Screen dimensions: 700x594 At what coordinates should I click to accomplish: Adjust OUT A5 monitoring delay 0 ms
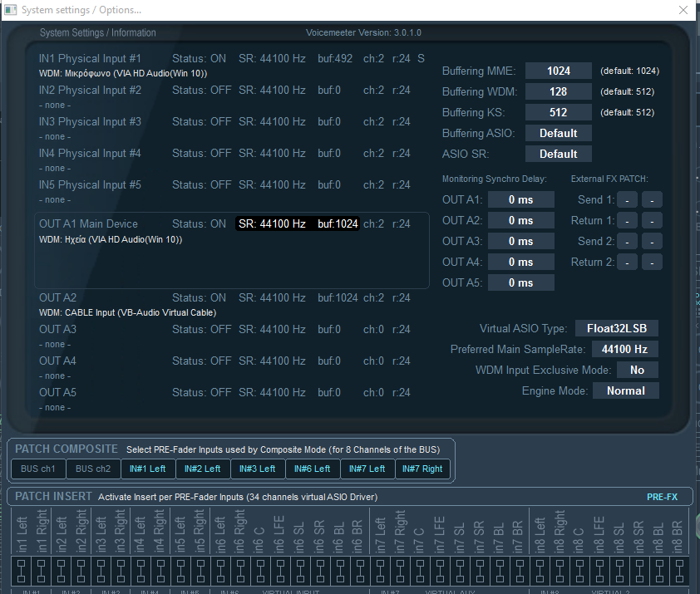pos(521,282)
